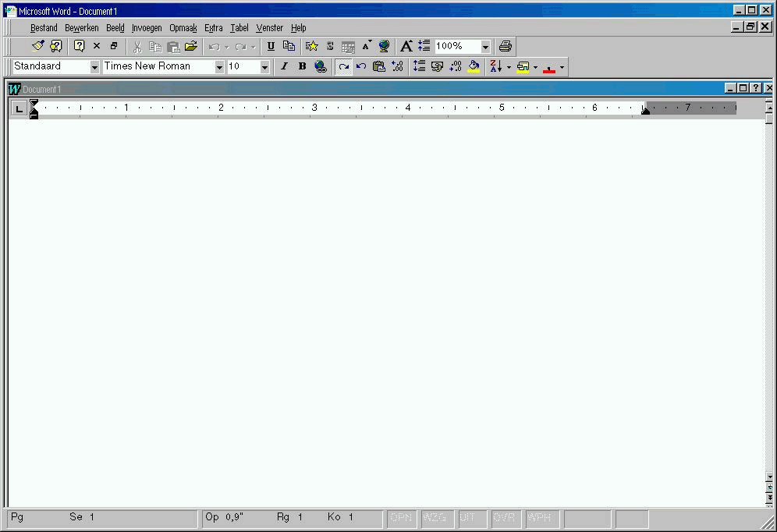This screenshot has width=777, height=532.
Task: Open the 100% zoom dropdown arrow
Action: click(485, 47)
